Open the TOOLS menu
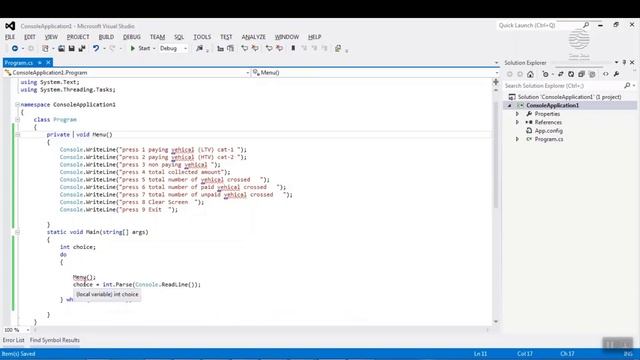 (x=202, y=37)
